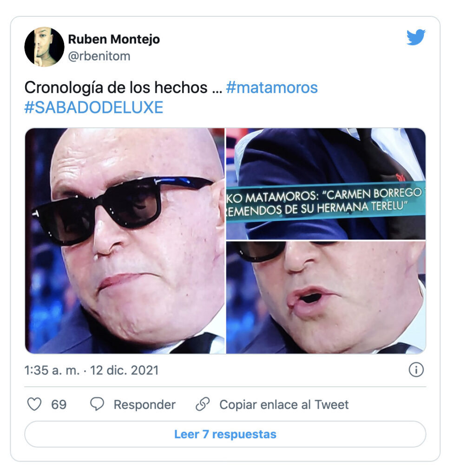Click the chain link copy icon
Screen dimensions: 454x476
(x=203, y=404)
